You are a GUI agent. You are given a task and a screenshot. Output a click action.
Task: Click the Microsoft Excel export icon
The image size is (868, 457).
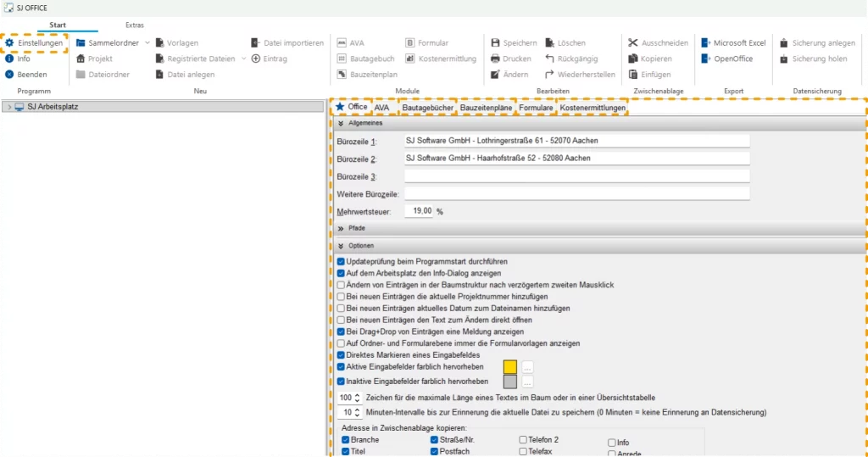point(705,42)
